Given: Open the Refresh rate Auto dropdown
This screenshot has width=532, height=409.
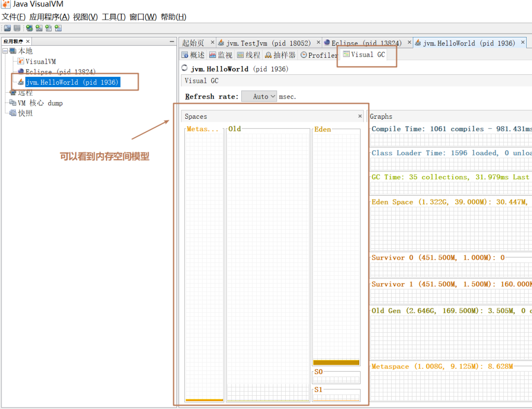Looking at the screenshot, I should [259, 97].
